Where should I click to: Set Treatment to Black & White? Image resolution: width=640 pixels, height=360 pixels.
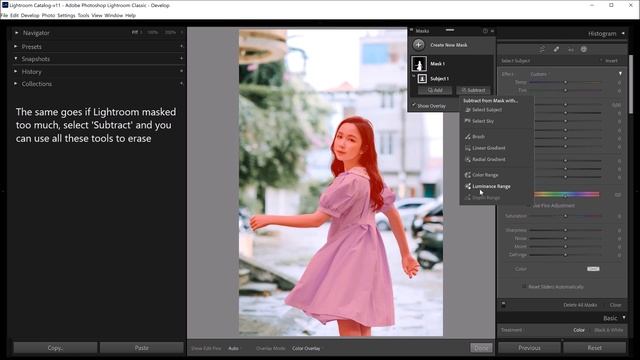[609, 330]
